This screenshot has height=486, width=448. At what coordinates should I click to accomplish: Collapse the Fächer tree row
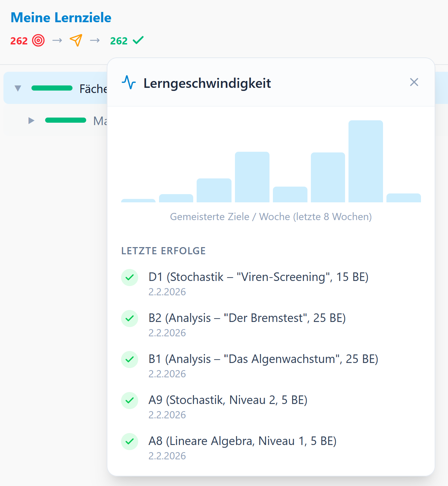(17, 88)
